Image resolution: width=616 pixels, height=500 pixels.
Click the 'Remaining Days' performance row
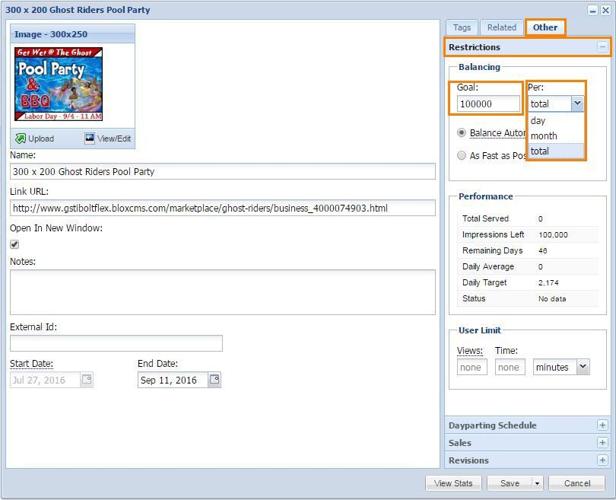pyautogui.click(x=528, y=251)
